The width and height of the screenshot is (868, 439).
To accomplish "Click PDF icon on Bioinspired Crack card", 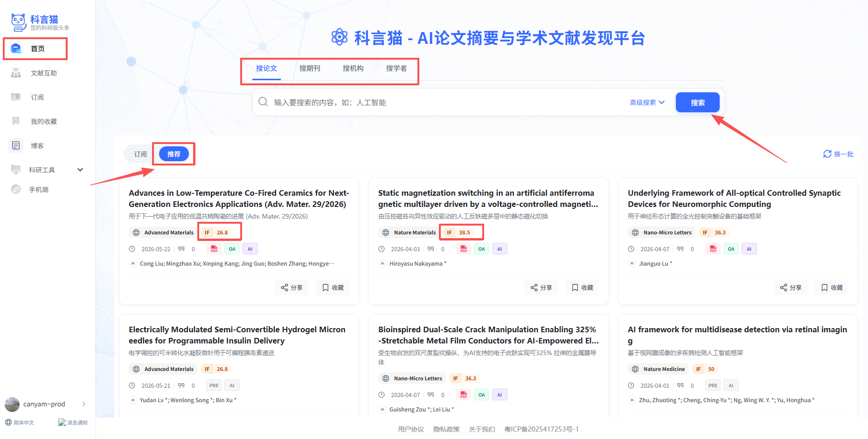I will tap(464, 395).
